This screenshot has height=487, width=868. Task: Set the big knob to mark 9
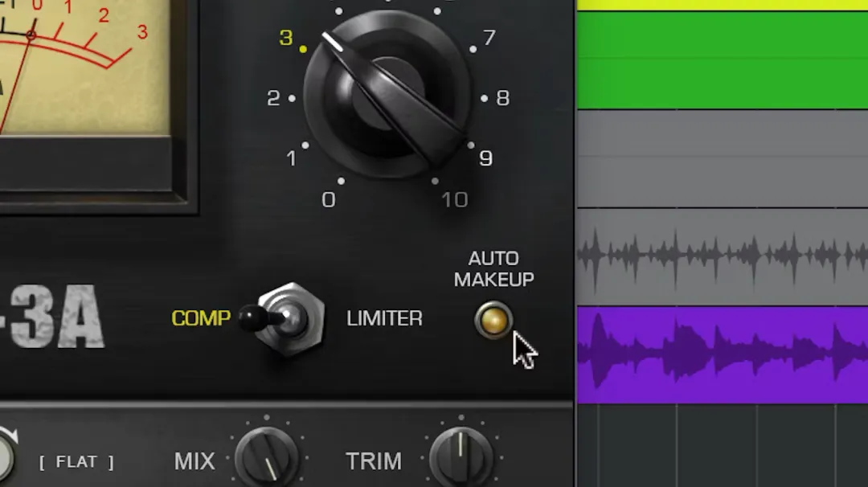coord(485,158)
